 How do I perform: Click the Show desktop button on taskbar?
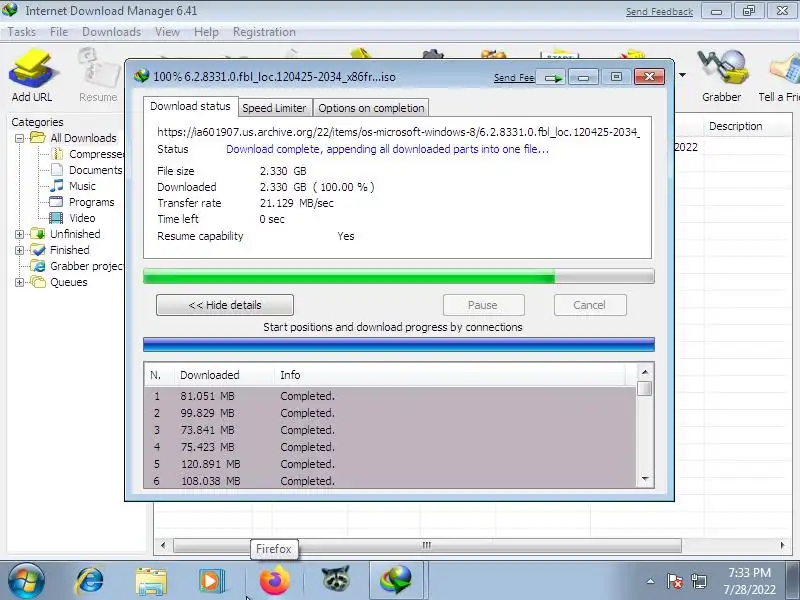point(794,581)
